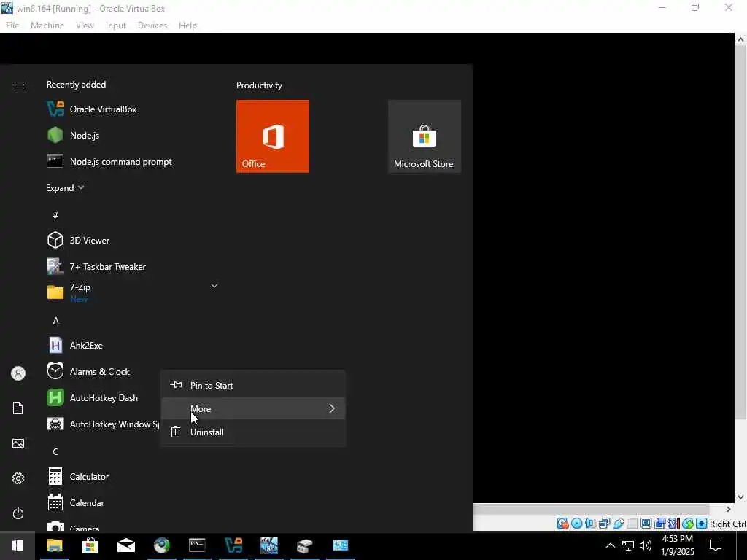The image size is (747, 560).
Task: Choose Pin to Start in context menu
Action: click(x=253, y=385)
